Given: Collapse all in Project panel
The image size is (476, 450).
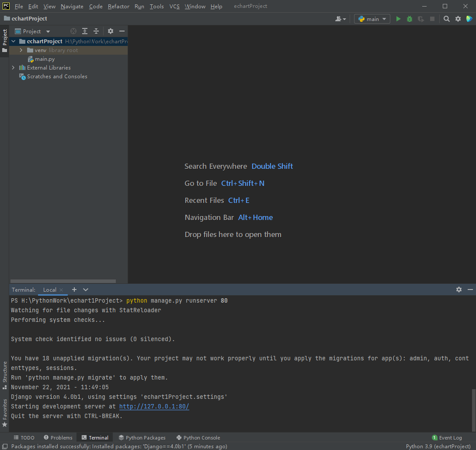Looking at the screenshot, I should pos(96,31).
